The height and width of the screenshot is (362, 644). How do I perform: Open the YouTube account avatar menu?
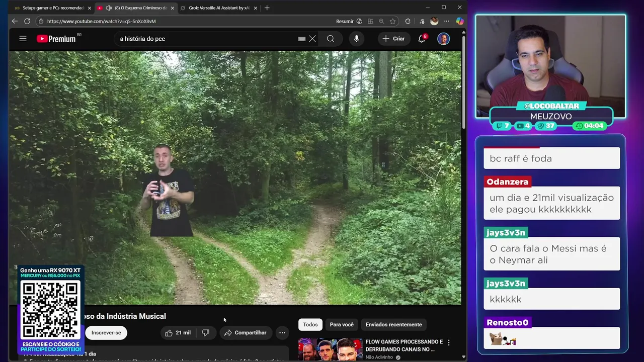[443, 39]
